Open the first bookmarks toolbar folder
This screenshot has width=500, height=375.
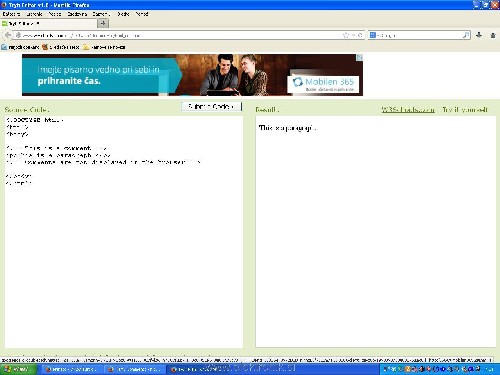[x=20, y=47]
